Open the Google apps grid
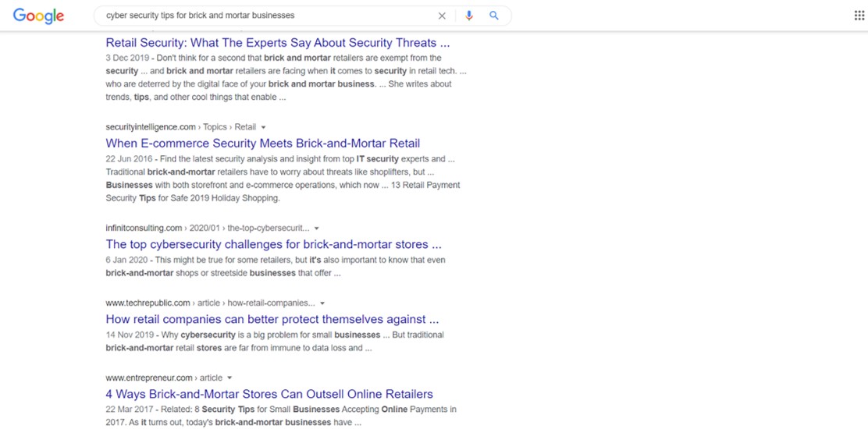Viewport: 868px width, 429px height. tap(859, 16)
